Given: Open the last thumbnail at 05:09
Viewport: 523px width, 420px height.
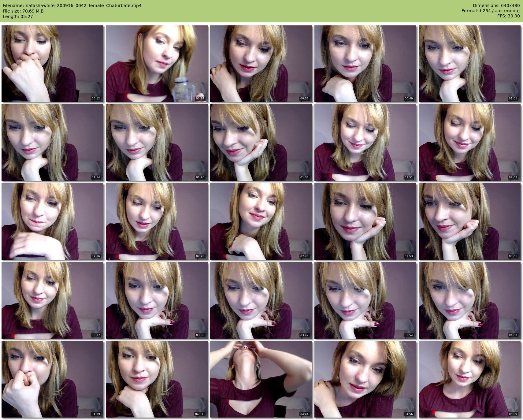Looking at the screenshot, I should coord(469,379).
